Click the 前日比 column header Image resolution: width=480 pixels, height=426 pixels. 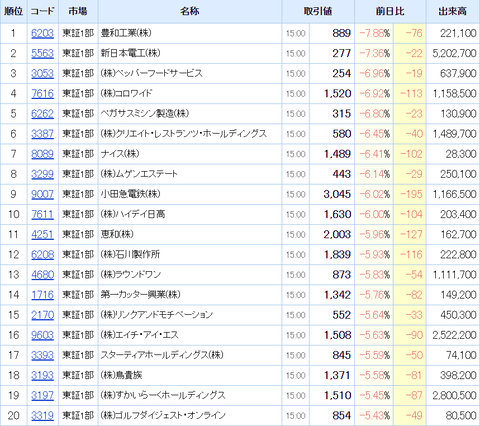point(390,11)
